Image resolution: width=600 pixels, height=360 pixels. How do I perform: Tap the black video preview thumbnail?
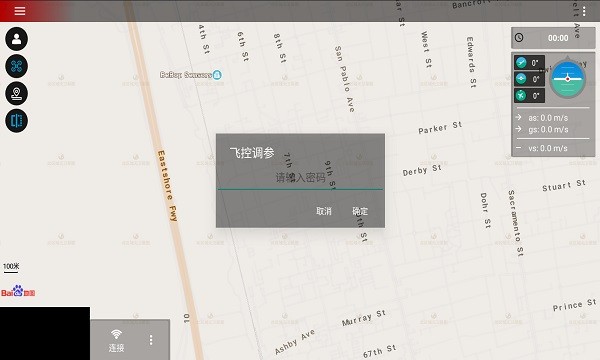click(x=45, y=333)
